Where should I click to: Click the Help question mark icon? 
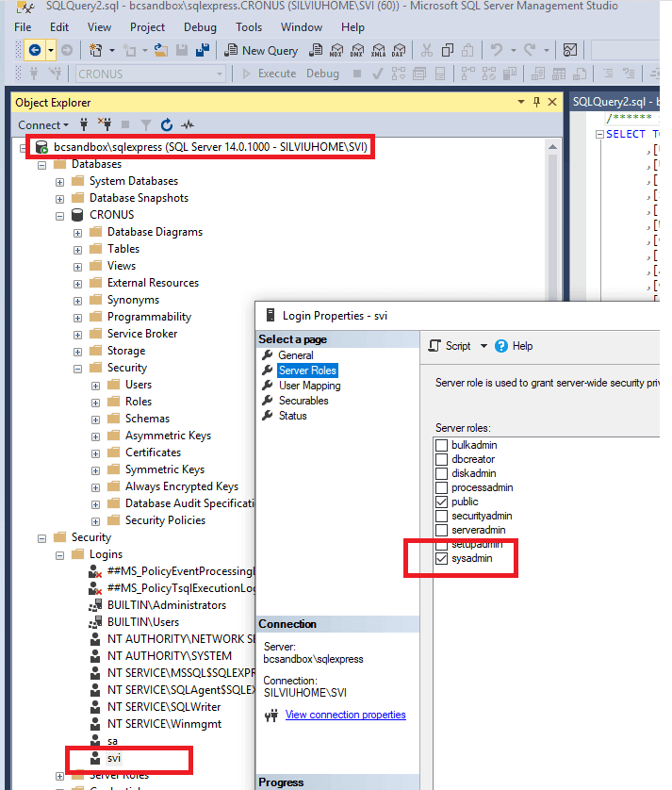pyautogui.click(x=501, y=346)
